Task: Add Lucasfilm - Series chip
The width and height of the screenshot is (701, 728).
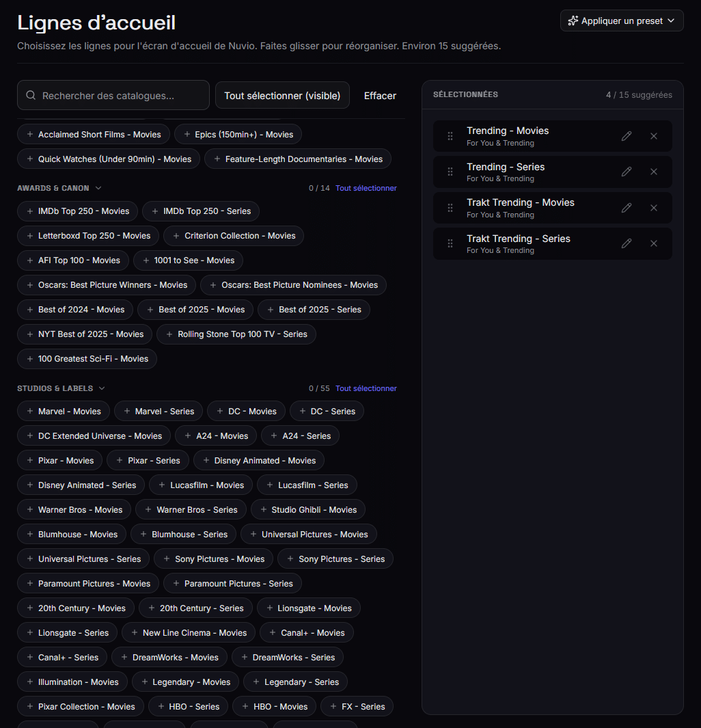Action: [x=307, y=485]
